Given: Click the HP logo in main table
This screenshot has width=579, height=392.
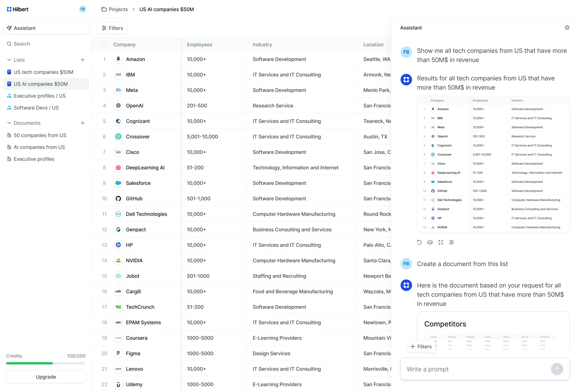Looking at the screenshot, I should point(118,245).
